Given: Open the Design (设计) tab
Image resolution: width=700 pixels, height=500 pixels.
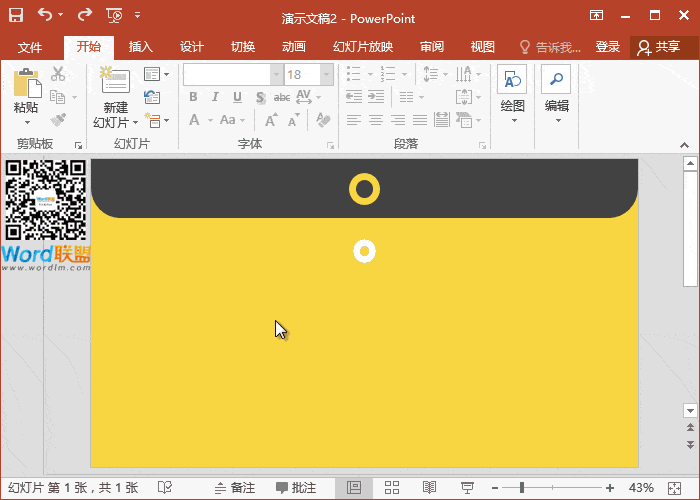Looking at the screenshot, I should pos(192,47).
